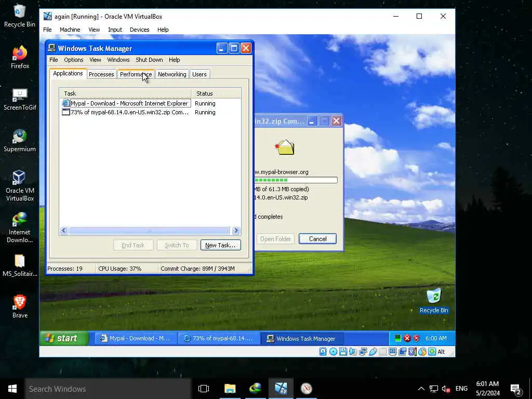Click the VirtualBox network adapters icon

(x=363, y=352)
